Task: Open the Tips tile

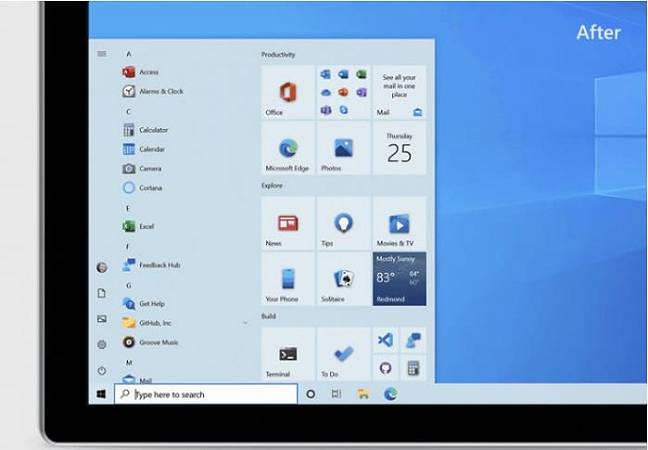Action: (x=343, y=223)
